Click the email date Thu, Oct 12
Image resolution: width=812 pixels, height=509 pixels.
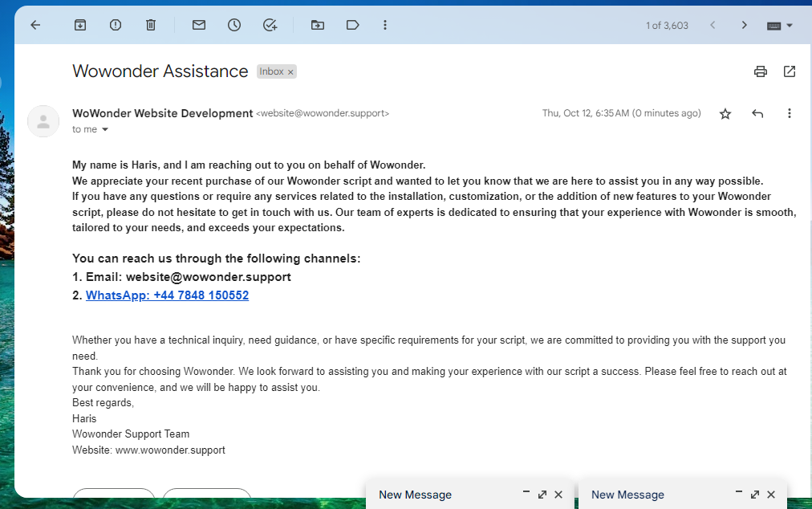point(621,113)
